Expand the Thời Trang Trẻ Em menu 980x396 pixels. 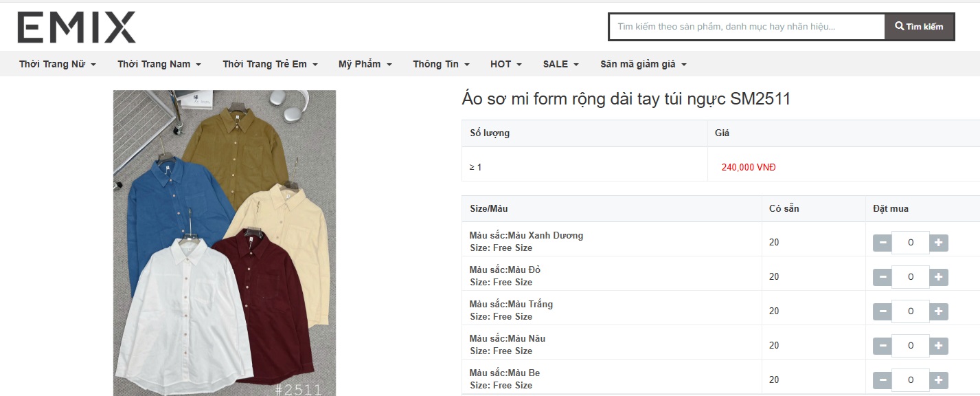tap(270, 64)
